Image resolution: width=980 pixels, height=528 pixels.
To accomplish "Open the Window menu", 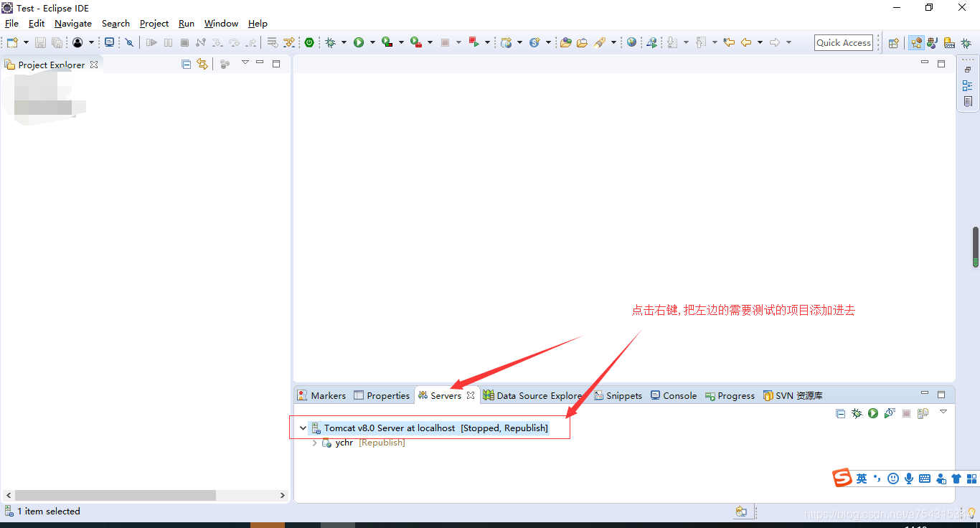I will [221, 23].
